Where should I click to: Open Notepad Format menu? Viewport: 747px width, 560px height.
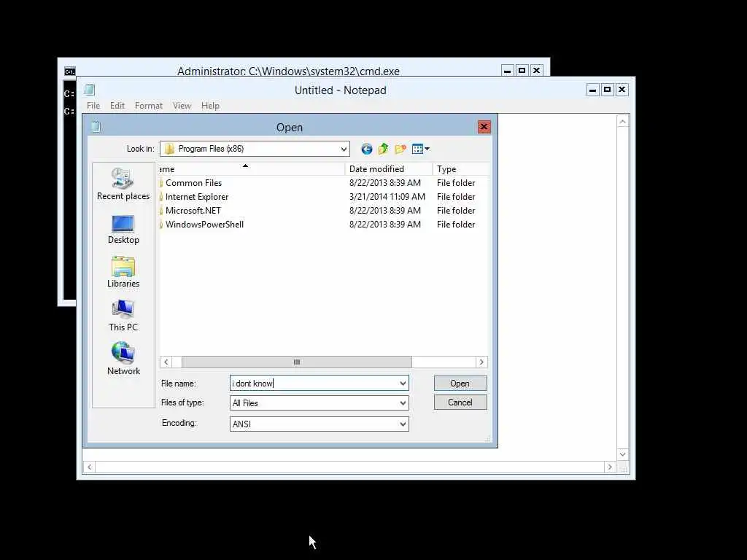coord(149,106)
